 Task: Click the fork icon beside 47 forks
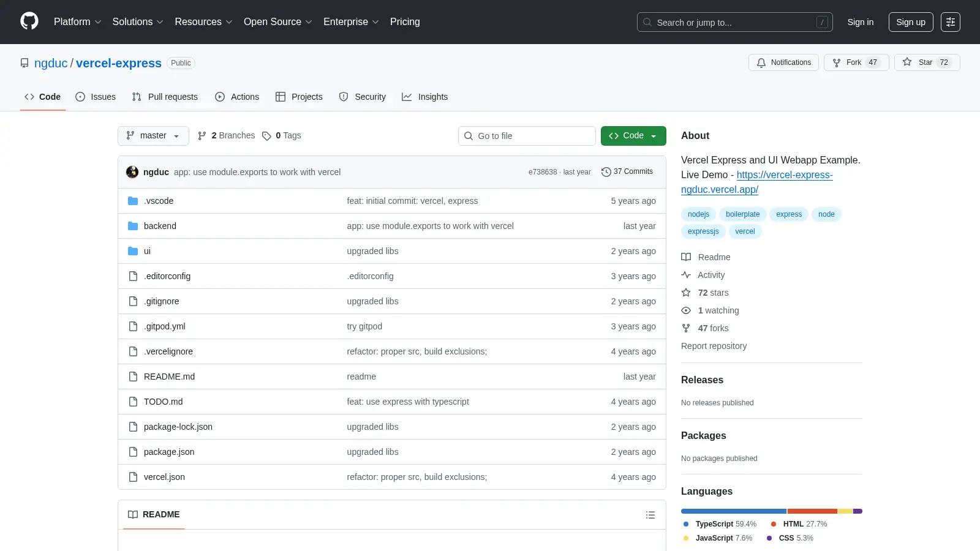(686, 328)
